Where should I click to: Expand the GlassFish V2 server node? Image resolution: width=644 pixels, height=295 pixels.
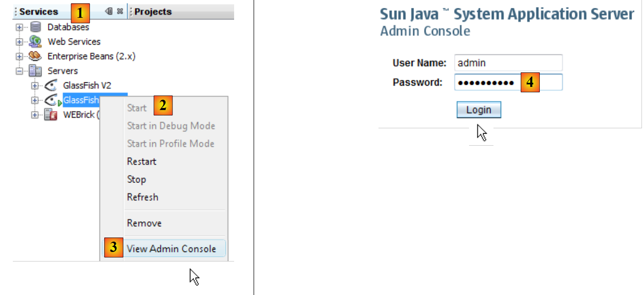[x=35, y=86]
